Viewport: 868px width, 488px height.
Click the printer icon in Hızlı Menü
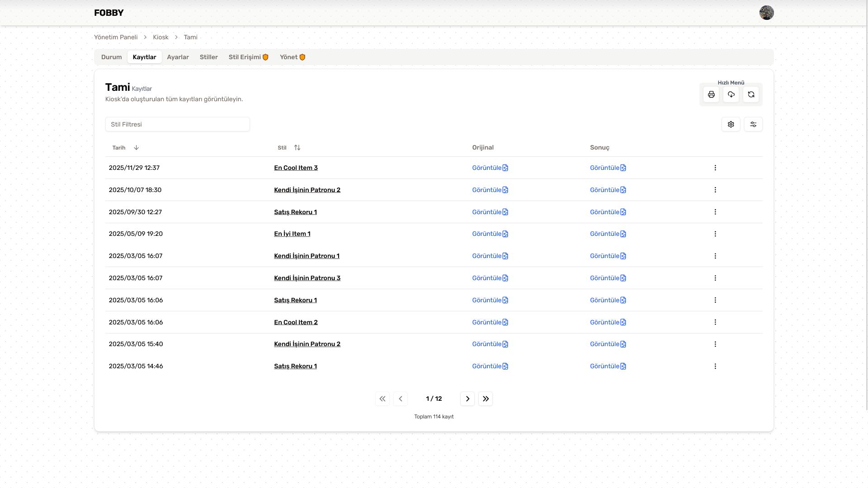(711, 94)
